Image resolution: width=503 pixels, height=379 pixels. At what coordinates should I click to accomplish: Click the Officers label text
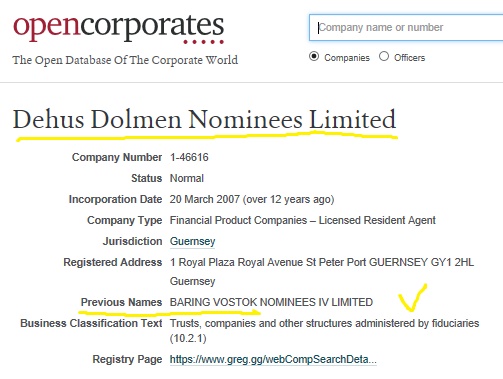pyautogui.click(x=409, y=58)
